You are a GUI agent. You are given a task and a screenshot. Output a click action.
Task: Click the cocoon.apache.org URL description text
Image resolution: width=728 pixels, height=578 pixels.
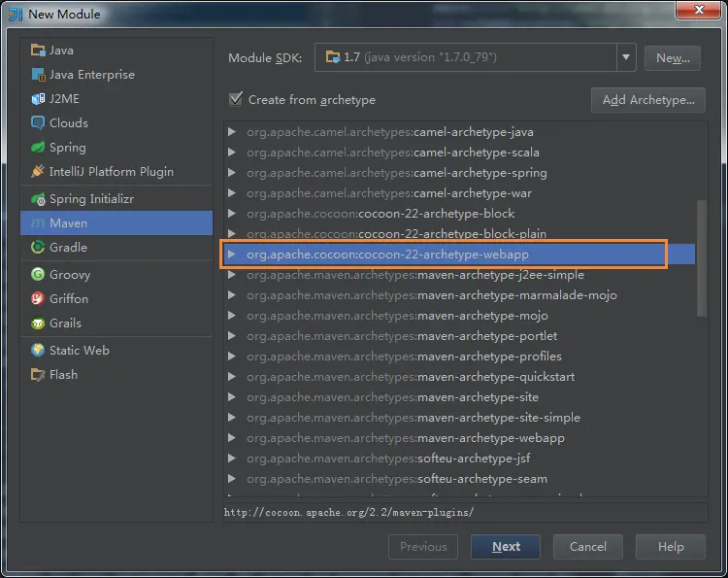click(x=348, y=513)
